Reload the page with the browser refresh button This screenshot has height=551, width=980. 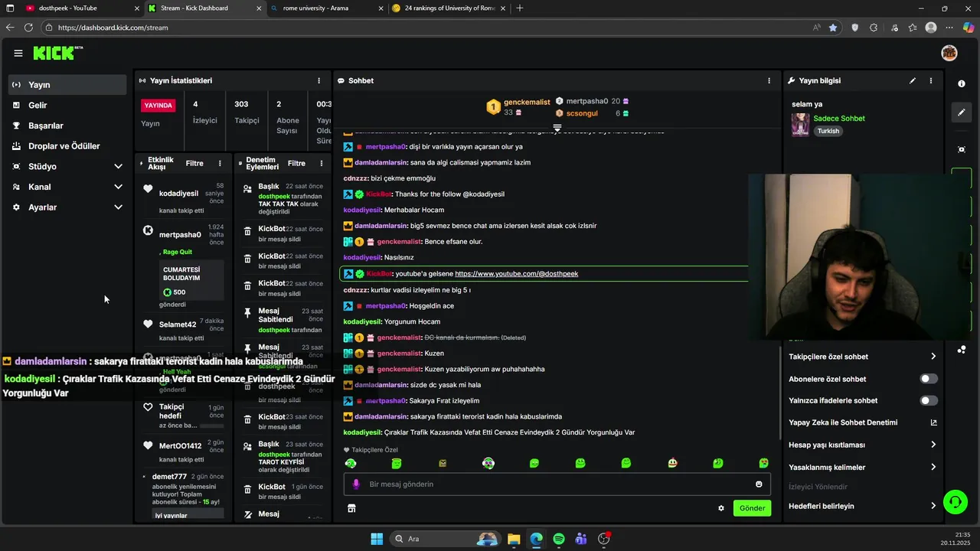(x=28, y=28)
